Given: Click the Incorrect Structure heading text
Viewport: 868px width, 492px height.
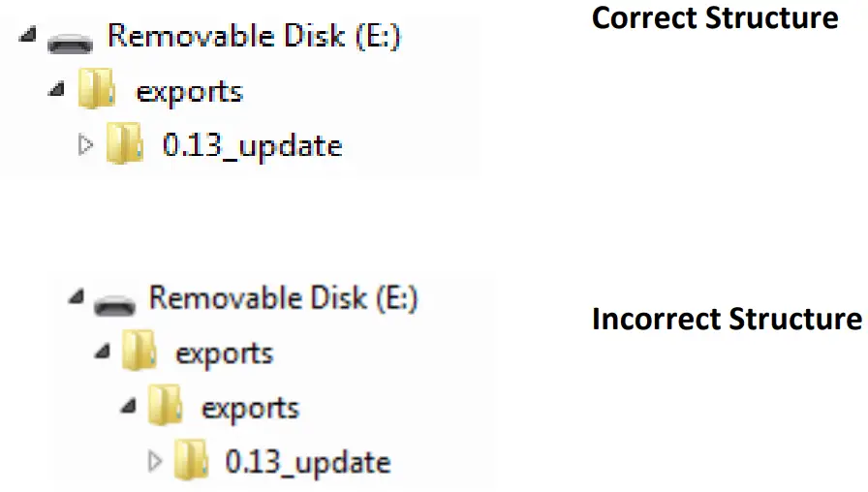Looking at the screenshot, I should [726, 319].
